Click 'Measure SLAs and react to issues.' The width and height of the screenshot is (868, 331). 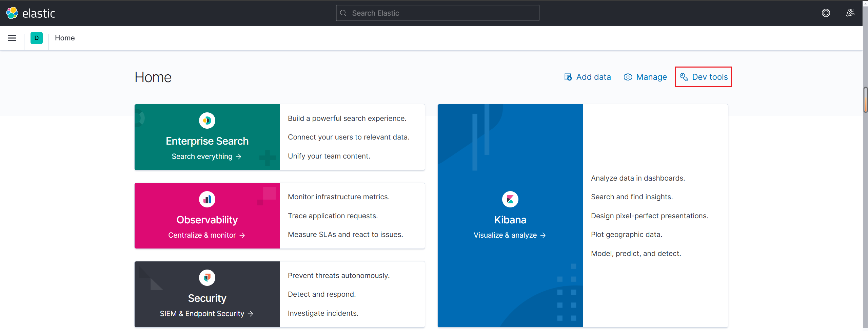(x=346, y=235)
